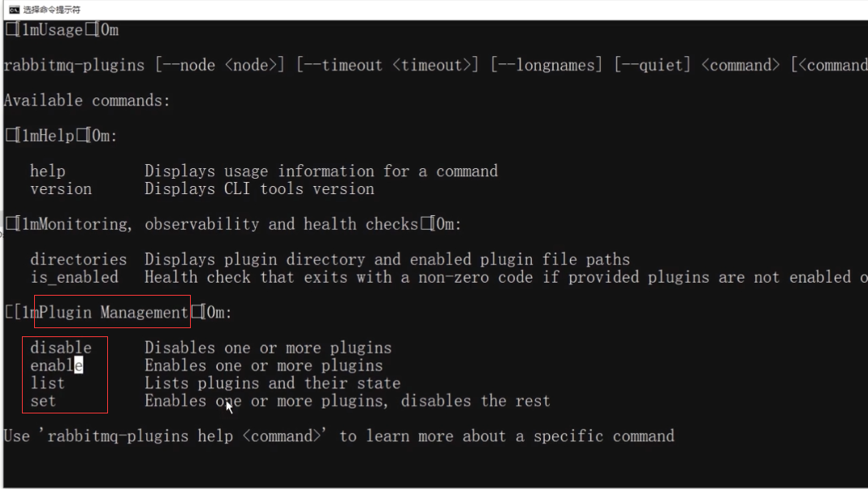Image resolution: width=868 pixels, height=489 pixels.
Task: Click 'Lists plugins and their state' description
Action: tap(272, 383)
